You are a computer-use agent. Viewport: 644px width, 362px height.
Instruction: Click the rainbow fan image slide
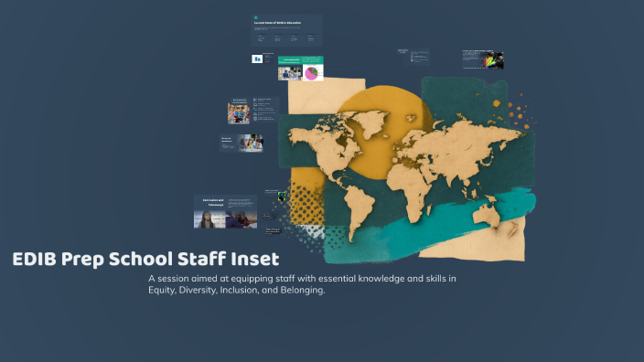483,60
